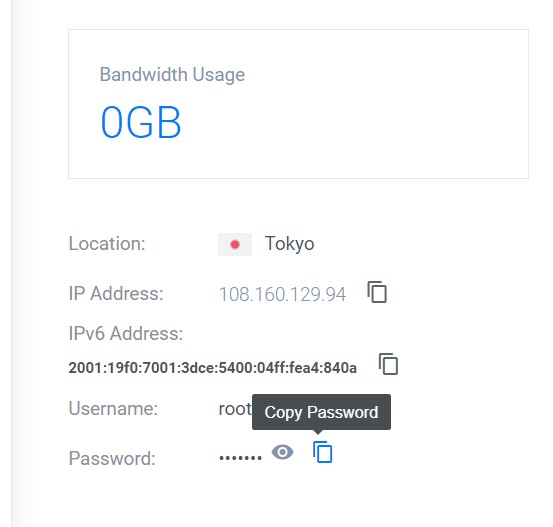This screenshot has height=527, width=553.
Task: Click the left sidebar edge strip
Action: [6, 264]
